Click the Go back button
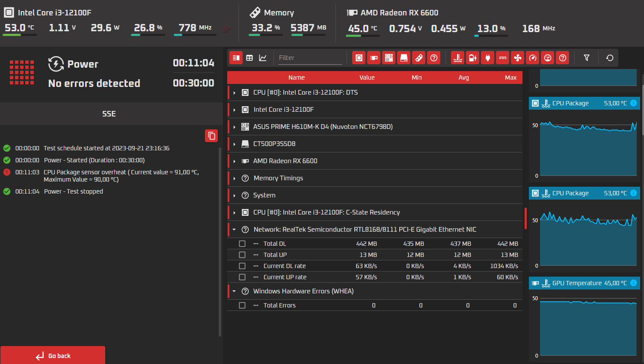644x364 pixels. click(53, 355)
